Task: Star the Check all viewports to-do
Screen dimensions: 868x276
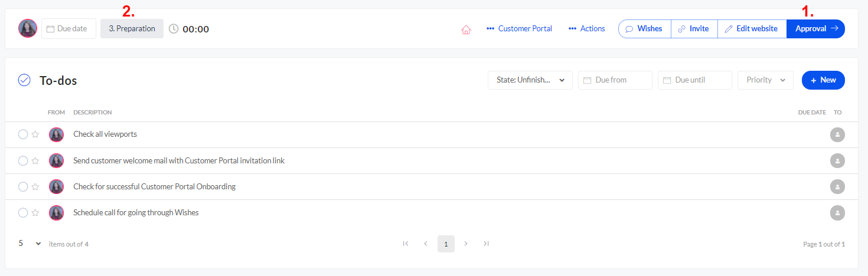Action: point(35,134)
